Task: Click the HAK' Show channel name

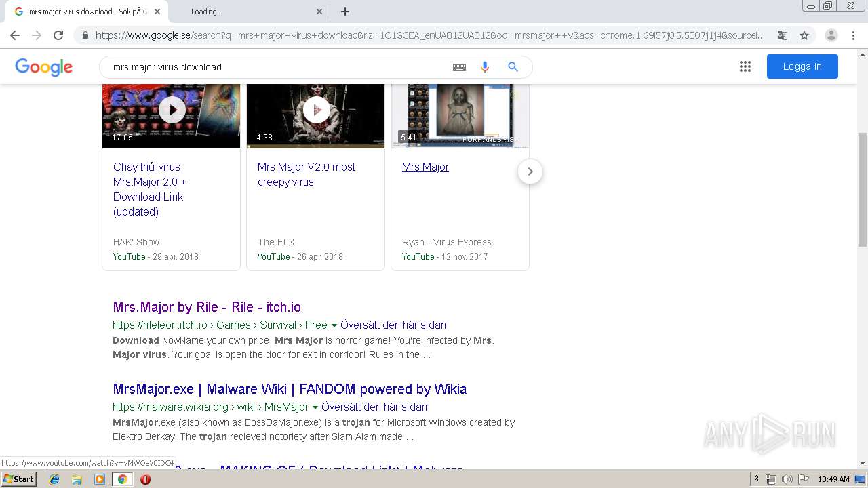Action: click(x=136, y=242)
